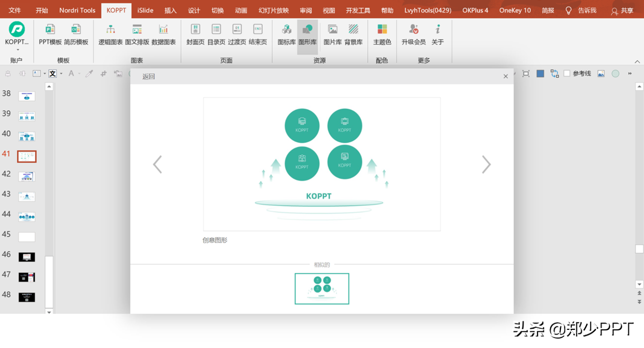Open the 封面页 cover page tool
This screenshot has height=348, width=644.
(195, 35)
